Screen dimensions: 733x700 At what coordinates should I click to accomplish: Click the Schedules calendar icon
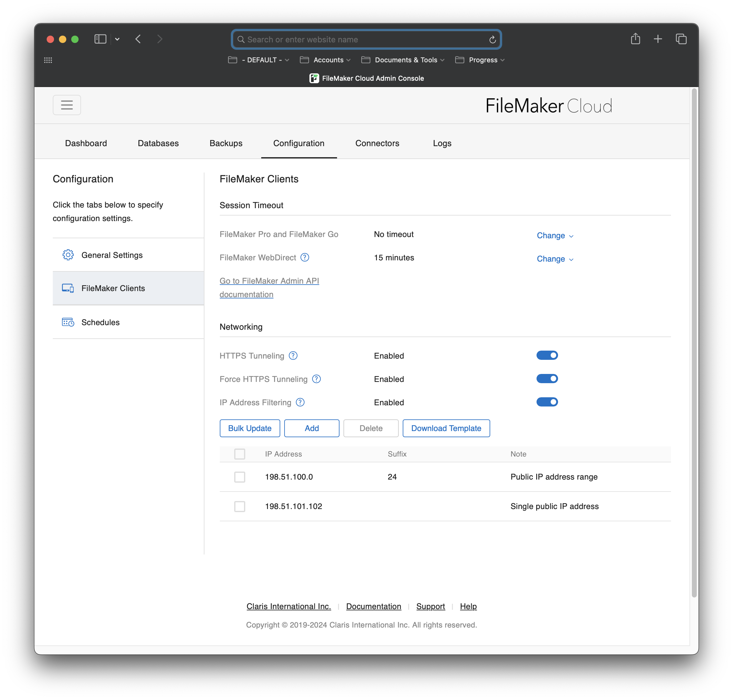coord(68,322)
